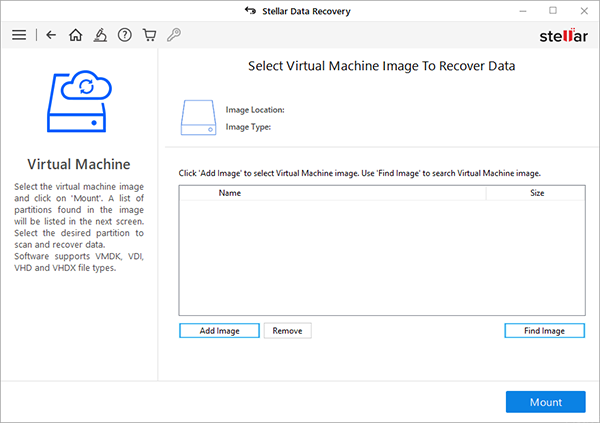The height and width of the screenshot is (423, 600).
Task: Click the Remove button
Action: pyautogui.click(x=287, y=331)
